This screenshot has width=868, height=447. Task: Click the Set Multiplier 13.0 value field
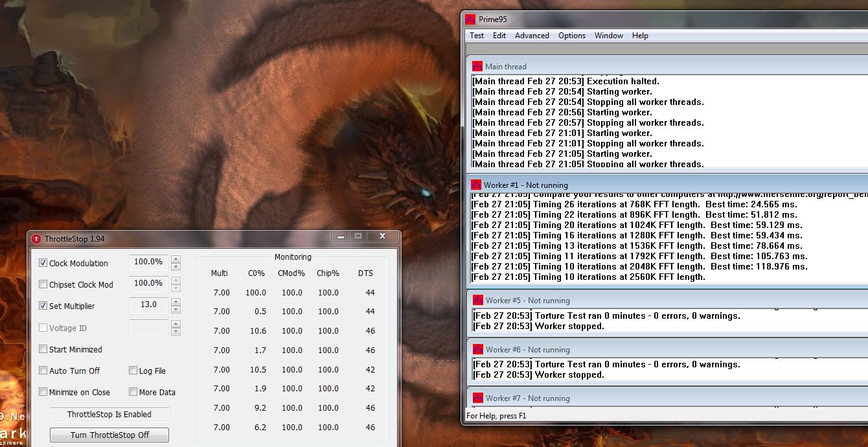point(148,305)
